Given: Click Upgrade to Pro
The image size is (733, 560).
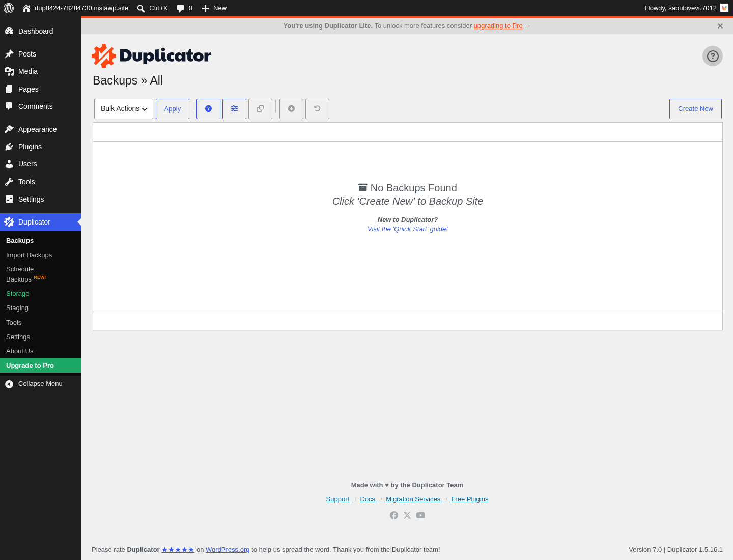Looking at the screenshot, I should (x=41, y=366).
